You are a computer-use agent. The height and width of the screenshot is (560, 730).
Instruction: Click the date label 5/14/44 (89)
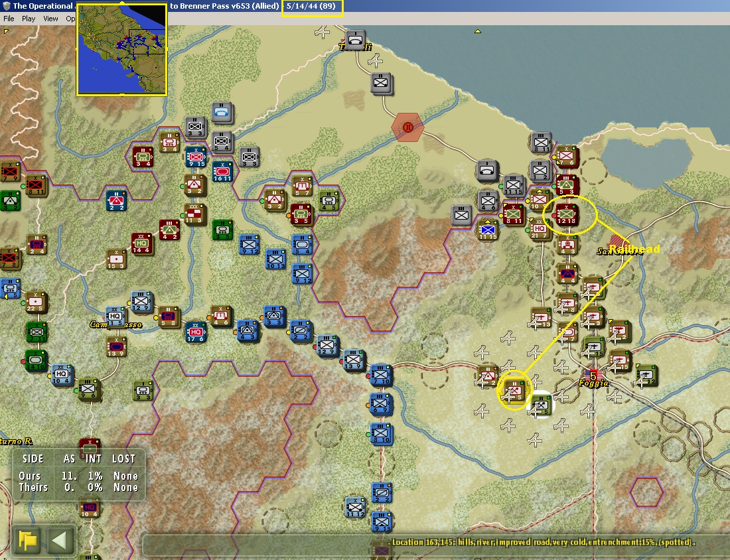point(311,6)
